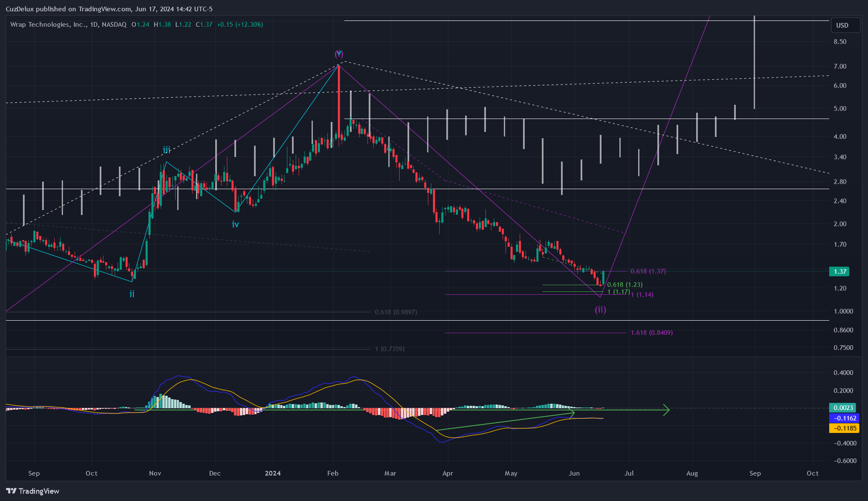Select the cyan ii wave label

coord(132,294)
